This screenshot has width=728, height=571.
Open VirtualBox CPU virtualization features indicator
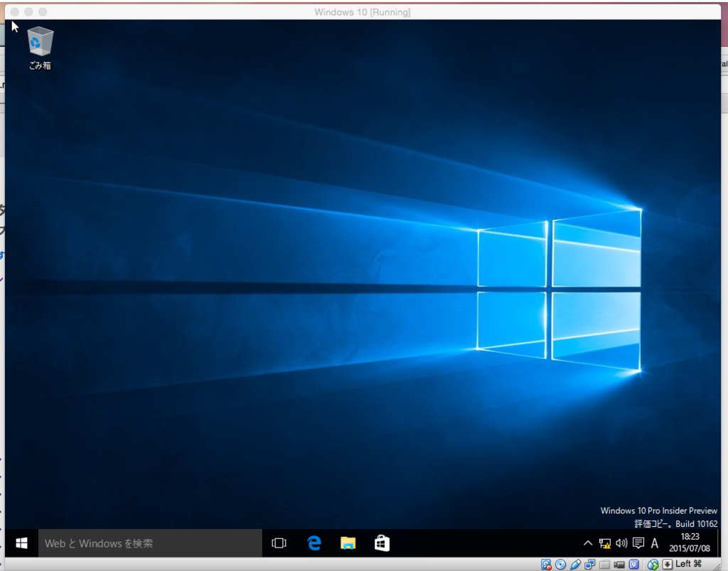point(633,564)
